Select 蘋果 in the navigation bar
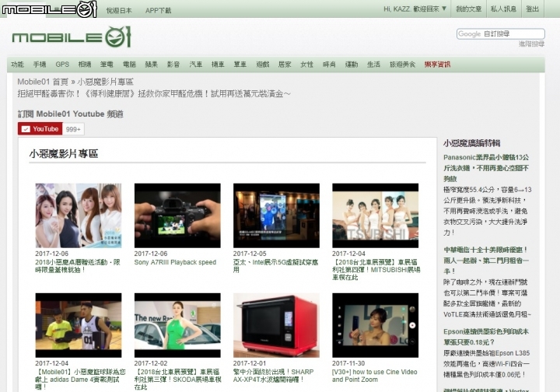560x392 pixels. [x=152, y=65]
